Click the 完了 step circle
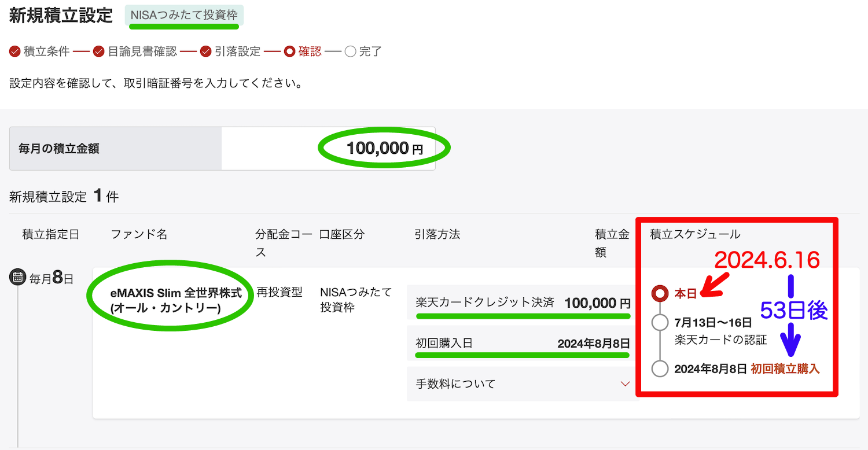 click(350, 51)
